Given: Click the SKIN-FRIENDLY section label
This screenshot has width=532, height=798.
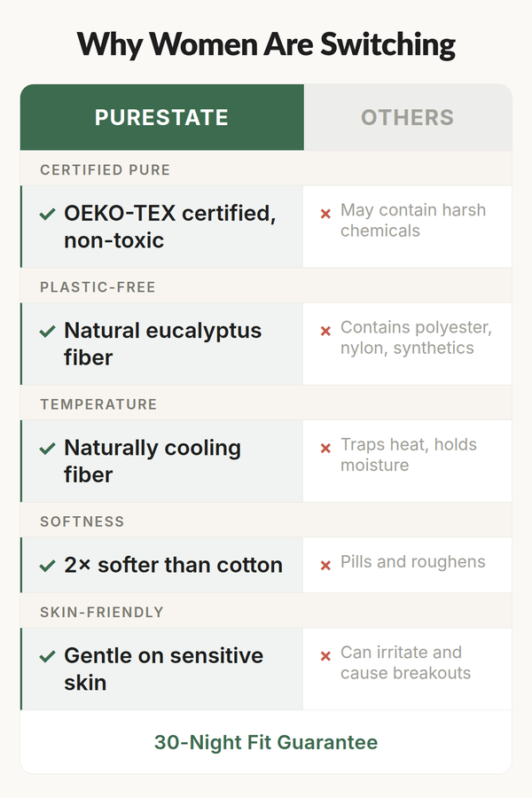Looking at the screenshot, I should tap(103, 612).
